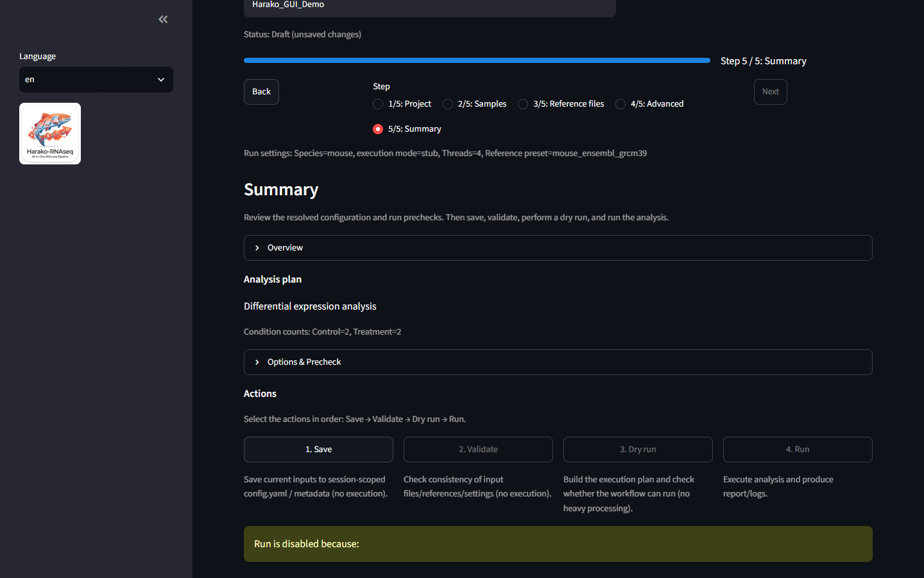Viewport: 924px width, 578px height.
Task: Click the blue step progress bar
Action: pyautogui.click(x=477, y=60)
